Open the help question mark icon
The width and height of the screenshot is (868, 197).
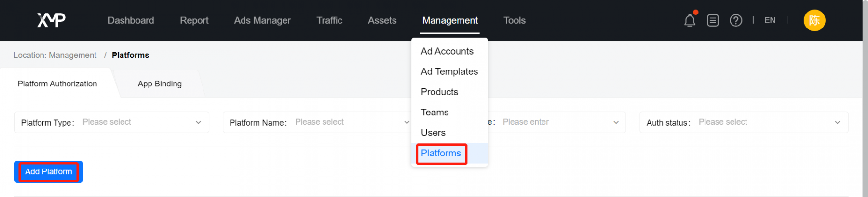point(736,20)
